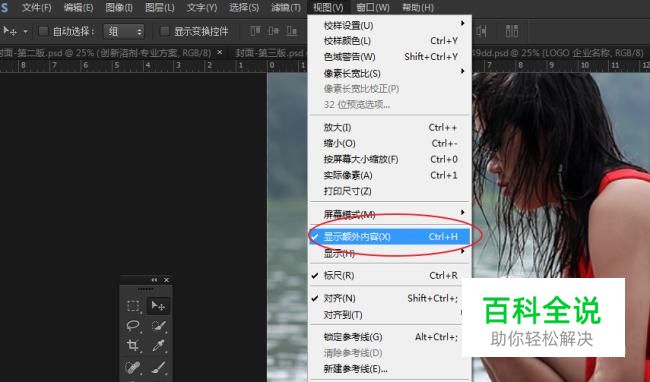Screen dimensions: 650x382
Task: Expand the 校样设置(U) submenu
Action: 390,25
